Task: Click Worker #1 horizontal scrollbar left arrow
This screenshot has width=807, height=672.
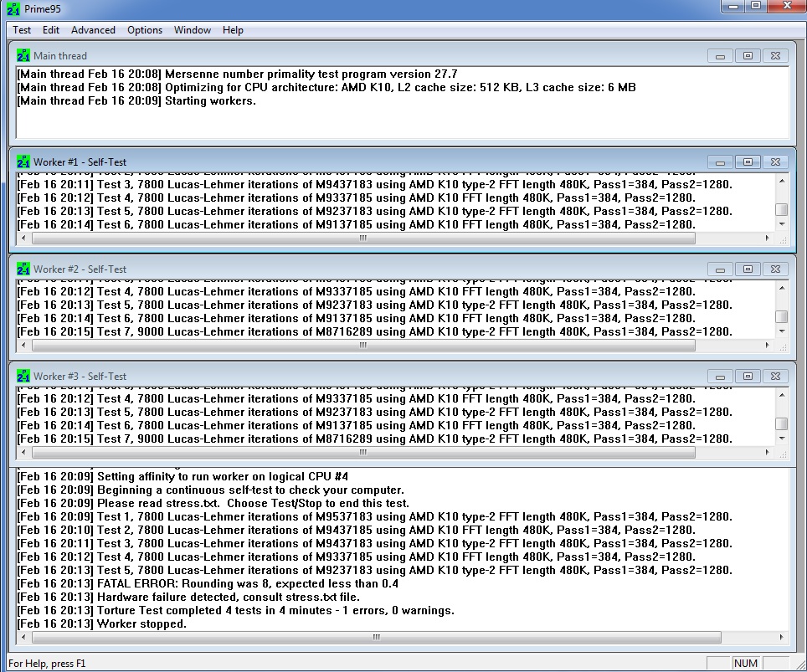Action: [x=22, y=239]
